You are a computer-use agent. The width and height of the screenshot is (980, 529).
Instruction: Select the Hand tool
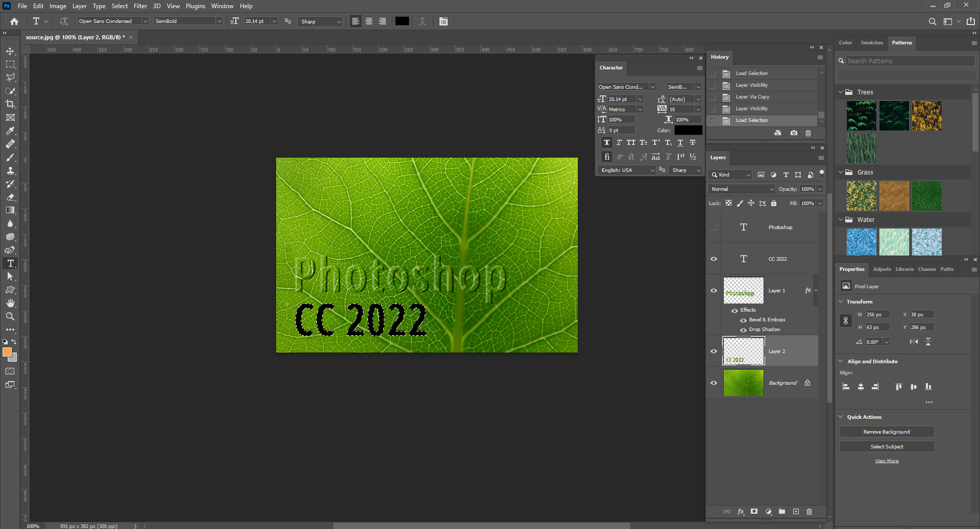coord(10,303)
